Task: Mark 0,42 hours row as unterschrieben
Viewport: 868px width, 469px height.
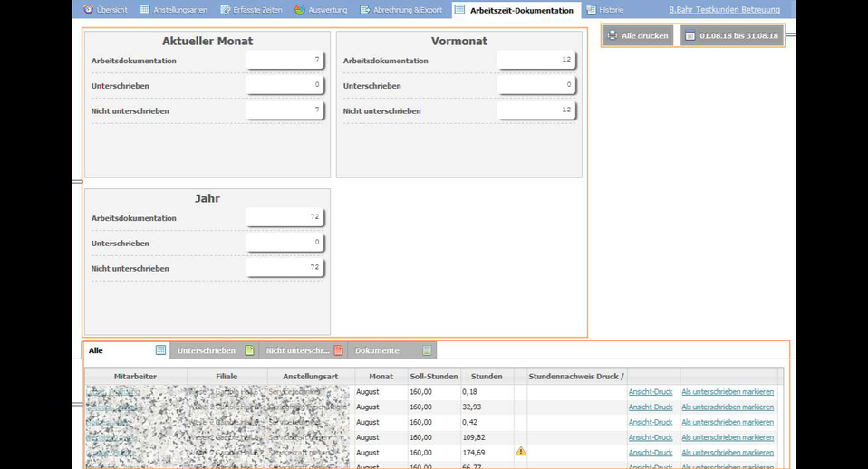Action: coord(728,422)
